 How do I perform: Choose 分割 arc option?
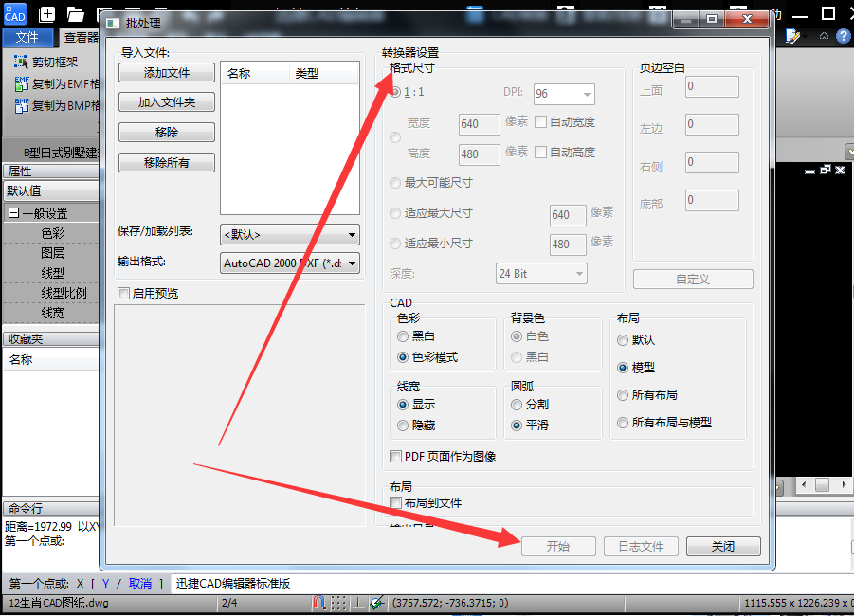click(517, 404)
